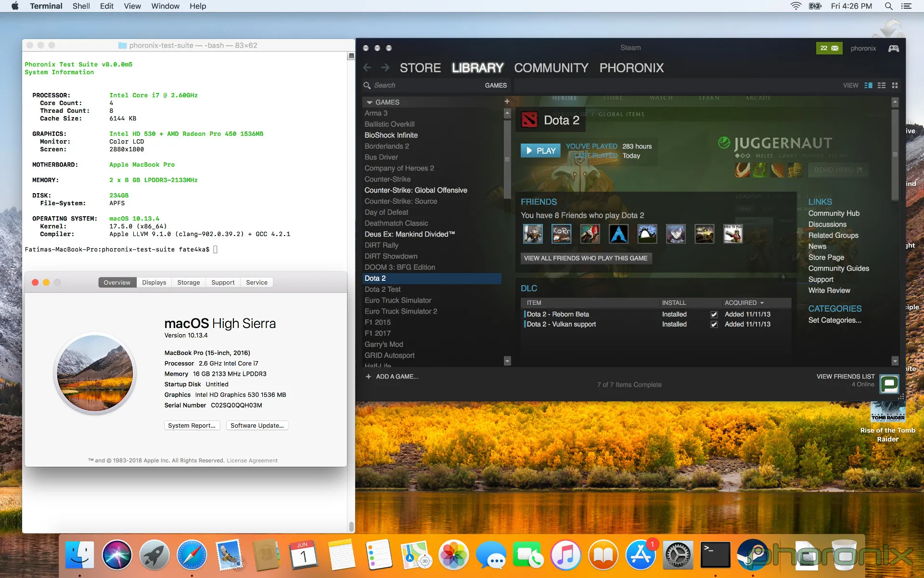Viewport: 924px width, 578px height.
Task: Click the Siri icon in the dock
Action: (118, 553)
